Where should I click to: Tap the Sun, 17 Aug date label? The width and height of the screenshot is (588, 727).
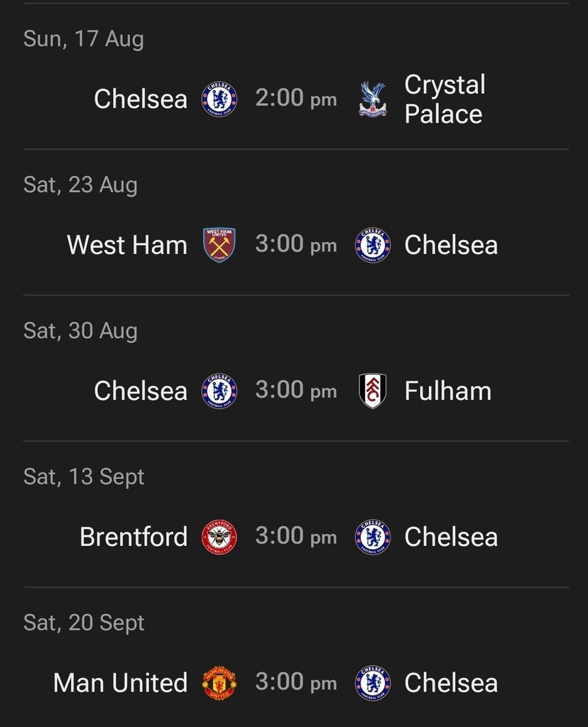83,38
